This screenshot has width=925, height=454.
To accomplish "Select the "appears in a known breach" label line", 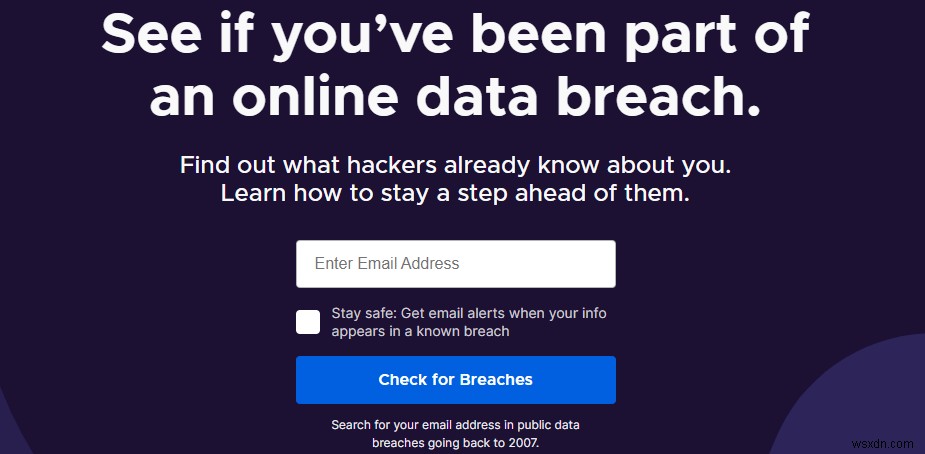I will (x=420, y=331).
